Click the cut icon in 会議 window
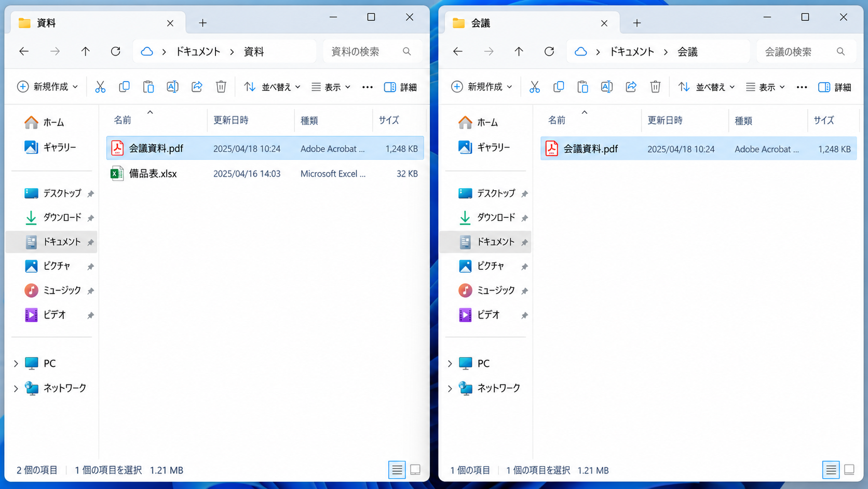This screenshot has width=868, height=489. [535, 87]
